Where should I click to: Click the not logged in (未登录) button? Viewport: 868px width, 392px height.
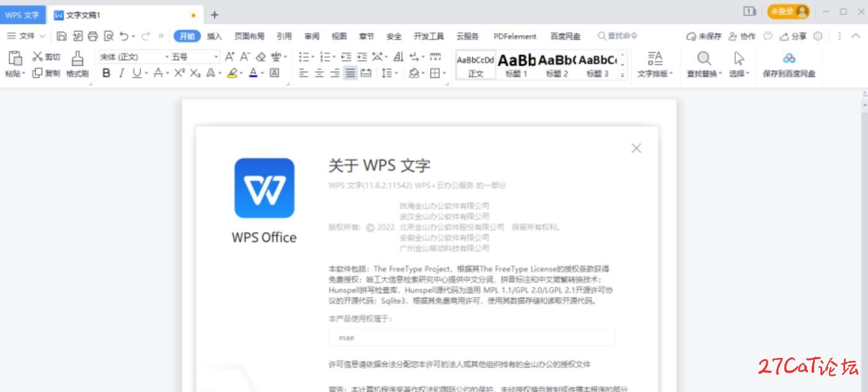[x=788, y=11]
